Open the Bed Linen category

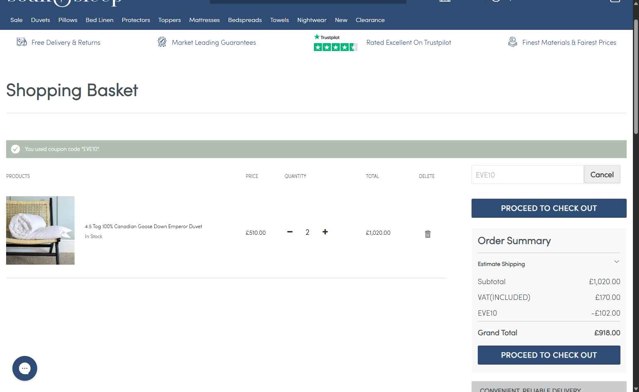[99, 20]
